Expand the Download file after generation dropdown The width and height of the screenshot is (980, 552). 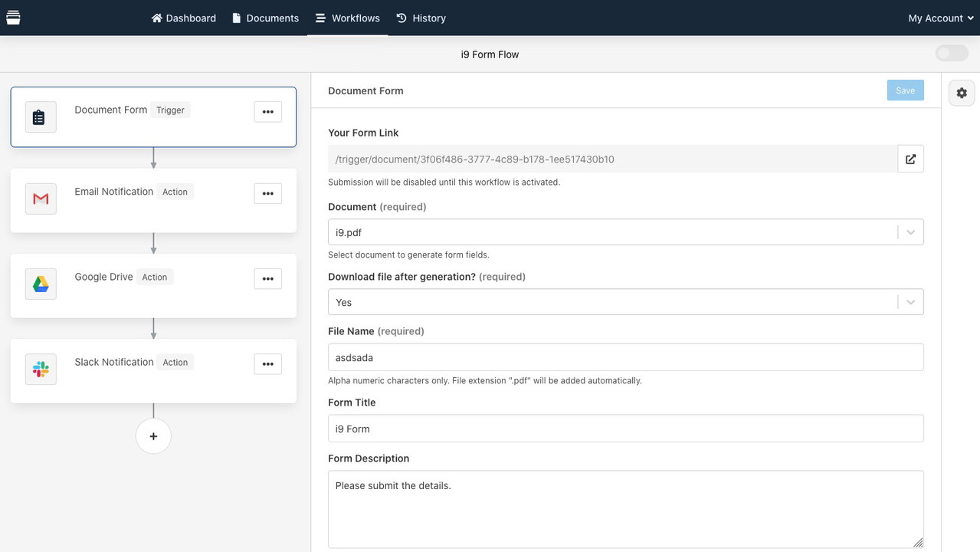(910, 303)
